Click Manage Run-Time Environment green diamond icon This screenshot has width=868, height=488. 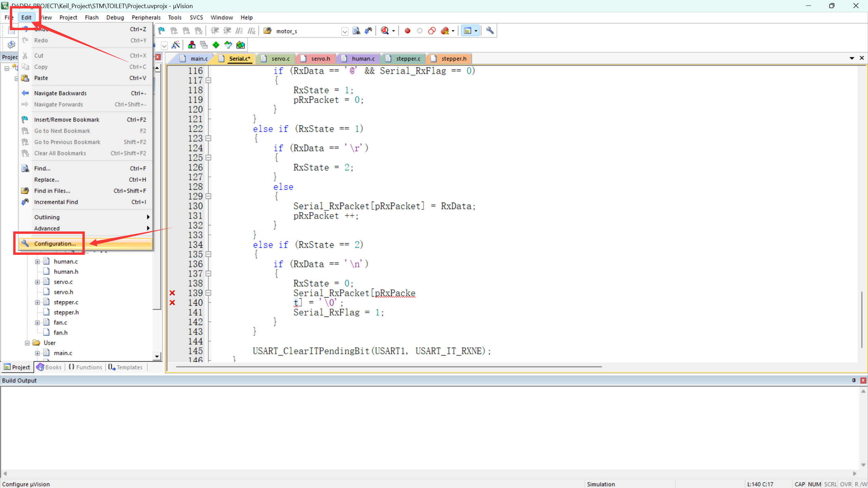coord(216,45)
